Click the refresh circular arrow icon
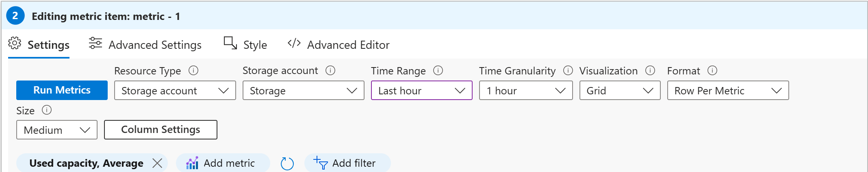Viewport: 868px width, 172px height. tap(287, 163)
